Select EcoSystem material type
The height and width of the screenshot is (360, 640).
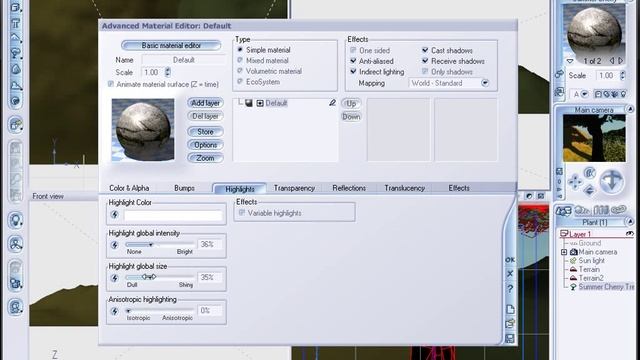(x=240, y=82)
